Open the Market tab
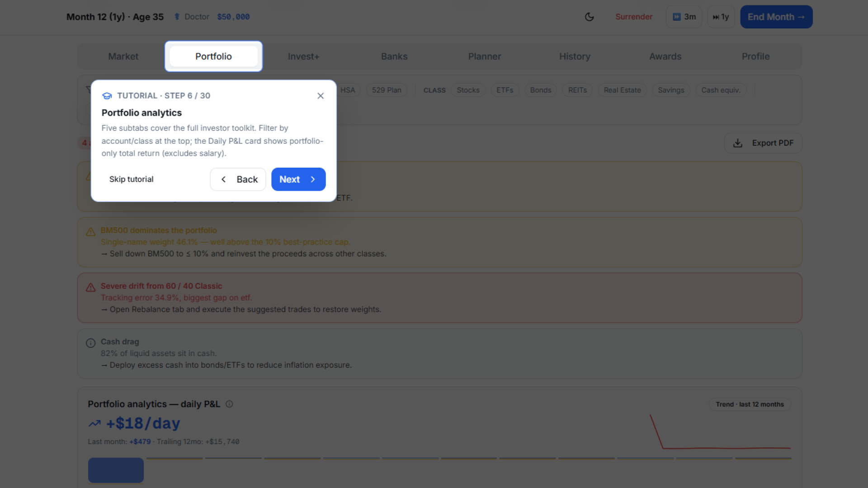 tap(123, 56)
